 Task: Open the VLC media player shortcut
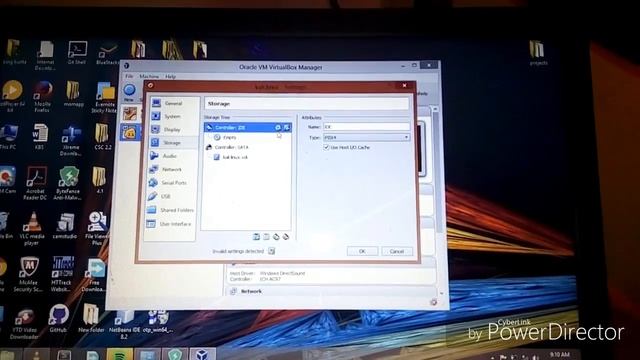(32, 229)
